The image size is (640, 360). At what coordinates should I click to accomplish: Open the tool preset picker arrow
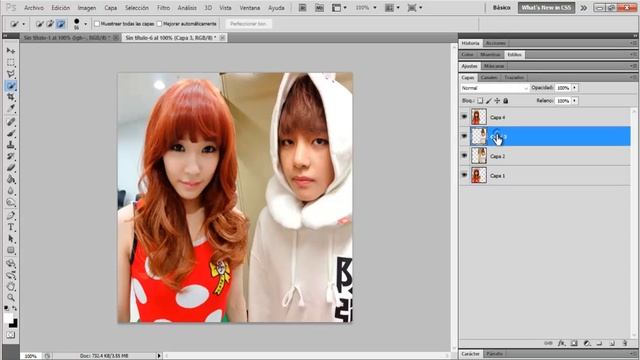(x=23, y=24)
